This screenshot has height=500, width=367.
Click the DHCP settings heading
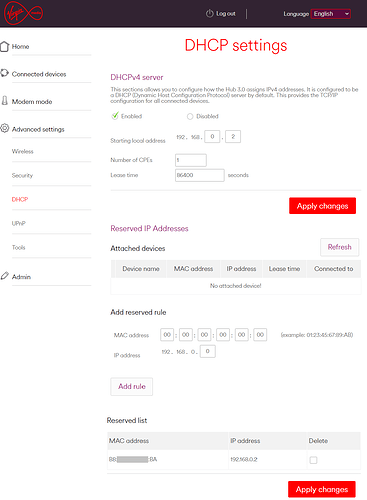click(236, 46)
